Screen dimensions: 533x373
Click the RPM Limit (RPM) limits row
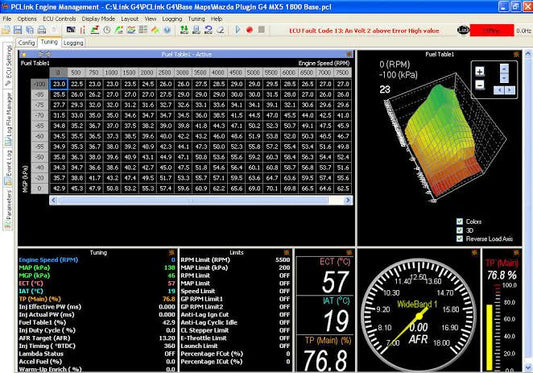[x=235, y=260]
